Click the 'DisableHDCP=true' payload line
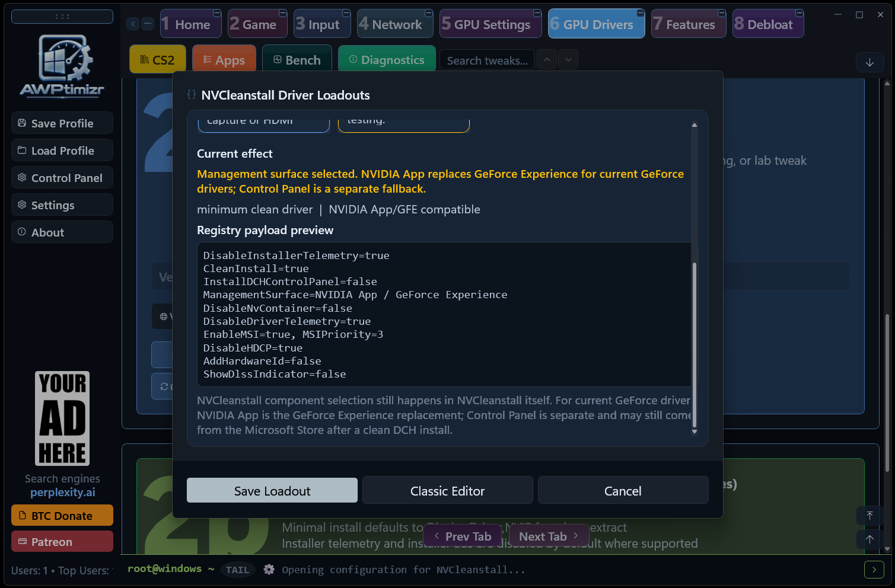The image size is (895, 588). coord(253,348)
